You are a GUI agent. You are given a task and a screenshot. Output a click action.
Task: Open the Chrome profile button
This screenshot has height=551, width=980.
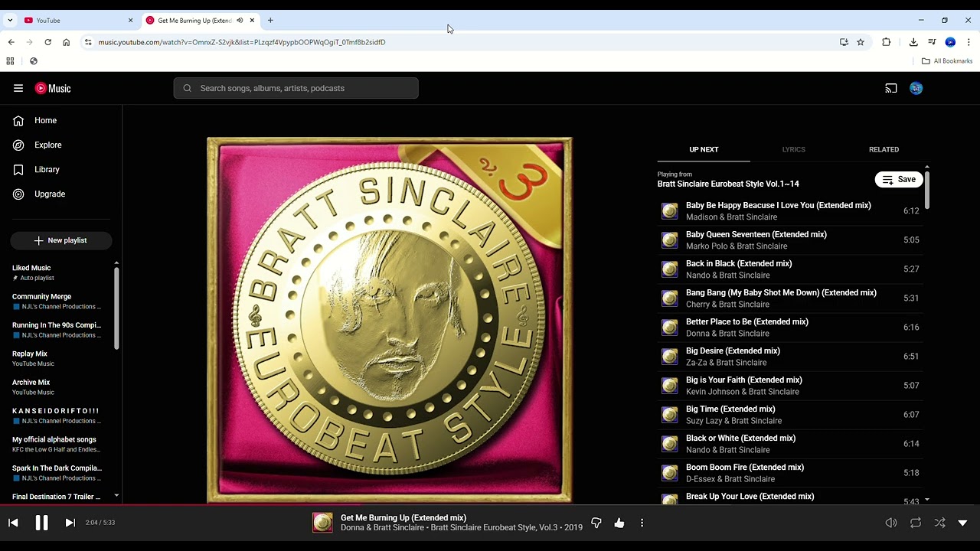coord(950,42)
